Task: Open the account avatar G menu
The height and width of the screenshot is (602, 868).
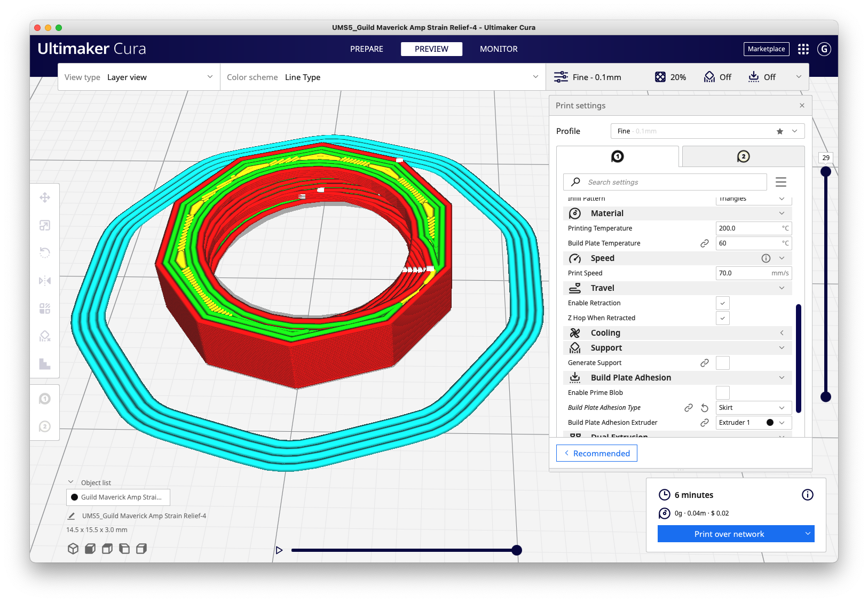Action: [x=824, y=49]
